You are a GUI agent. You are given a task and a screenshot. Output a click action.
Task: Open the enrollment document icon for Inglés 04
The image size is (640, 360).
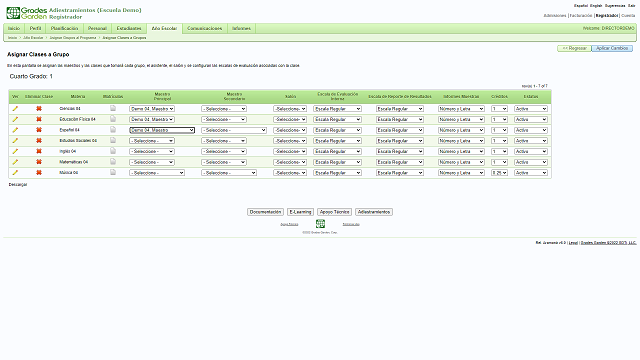pos(113,151)
